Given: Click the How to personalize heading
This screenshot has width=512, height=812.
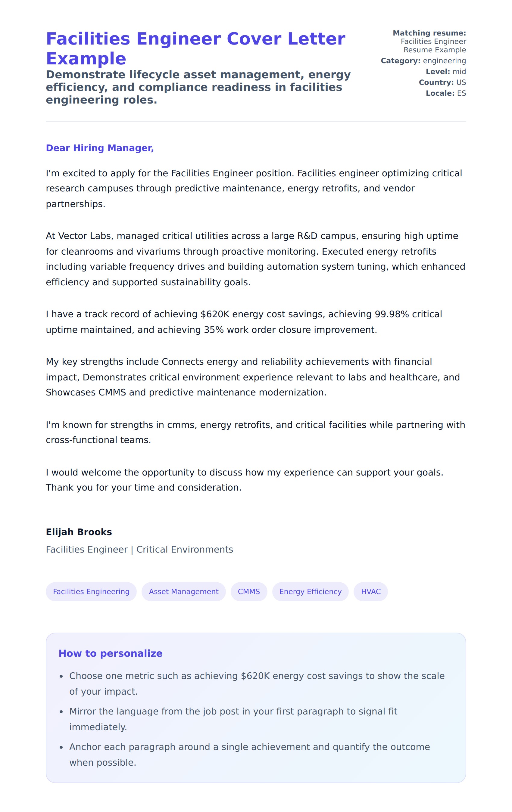Looking at the screenshot, I should click(110, 653).
